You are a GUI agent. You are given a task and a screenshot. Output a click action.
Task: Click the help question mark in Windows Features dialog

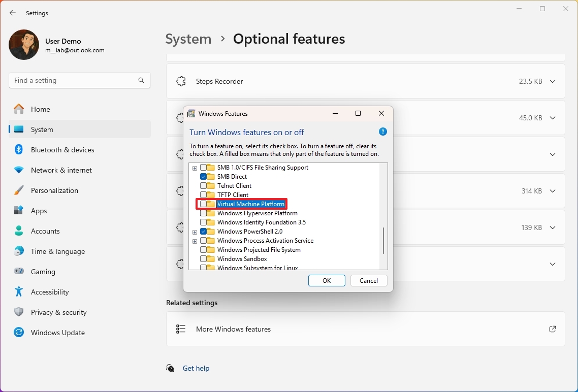click(x=383, y=132)
